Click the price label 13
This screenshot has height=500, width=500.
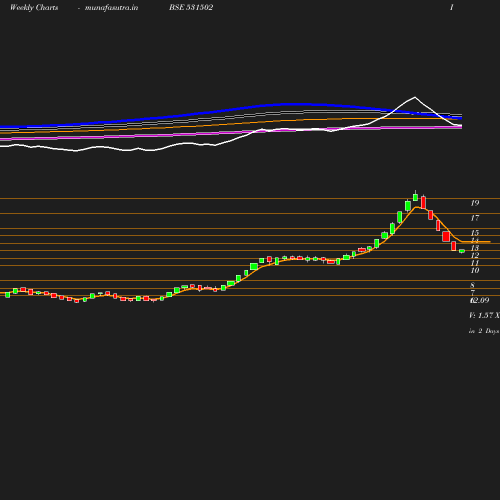pyautogui.click(x=475, y=248)
